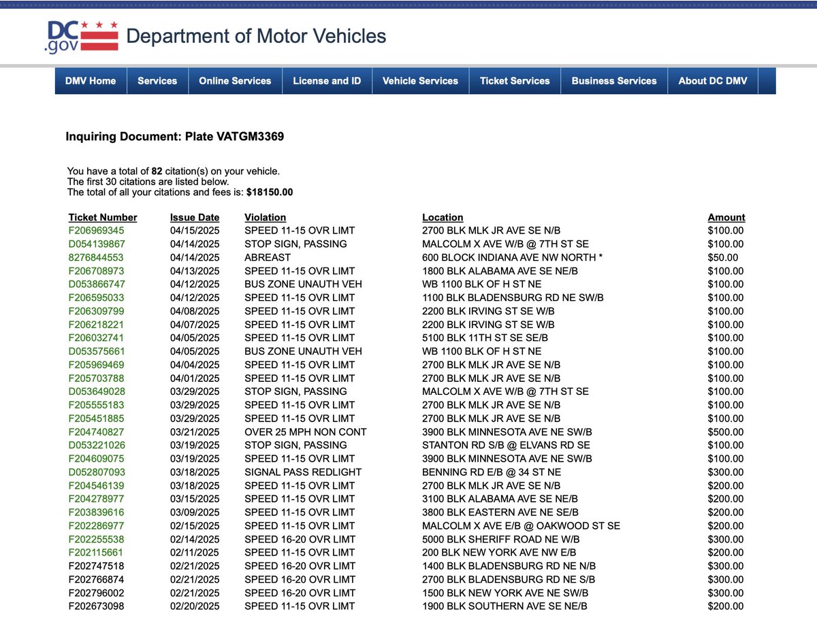
Task: Open ticket D052807093
Action: point(97,472)
